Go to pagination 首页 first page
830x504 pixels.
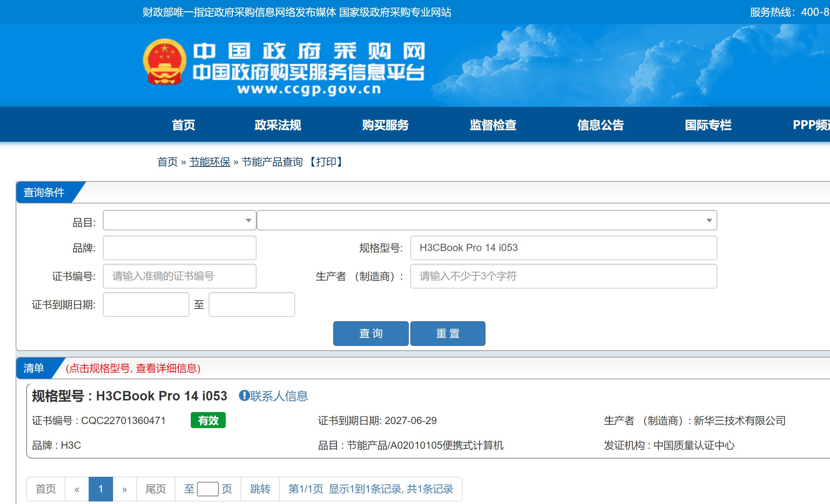[x=46, y=489]
